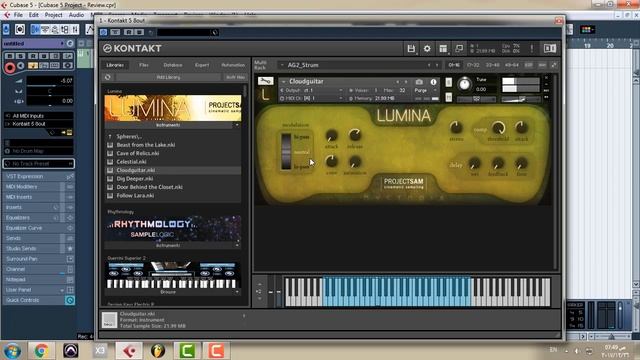The width and height of the screenshot is (640, 360).
Task: Open Cloudguitar instrument edit wrench icon
Action: 265,81
